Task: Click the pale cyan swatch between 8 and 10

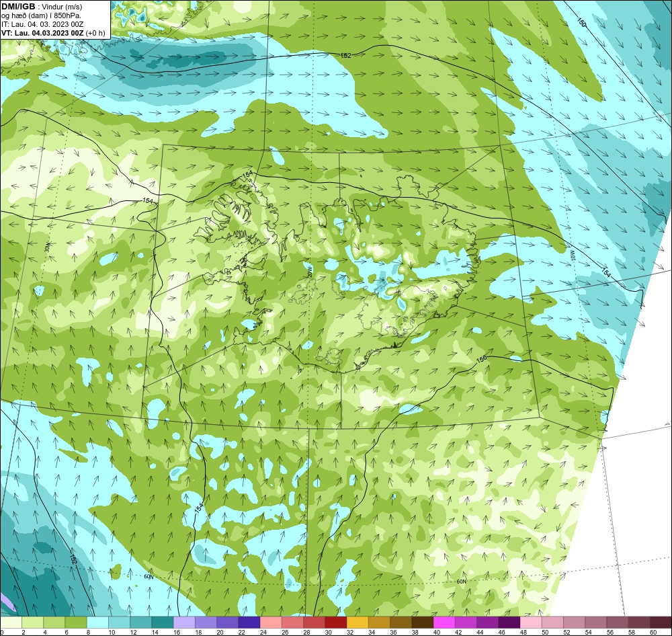Action: coord(97,622)
